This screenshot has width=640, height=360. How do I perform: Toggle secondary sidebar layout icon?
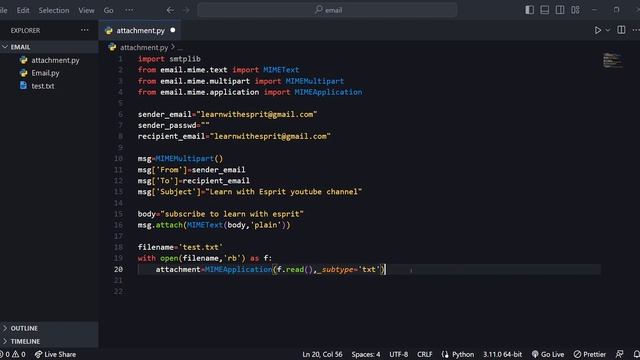tap(560, 10)
